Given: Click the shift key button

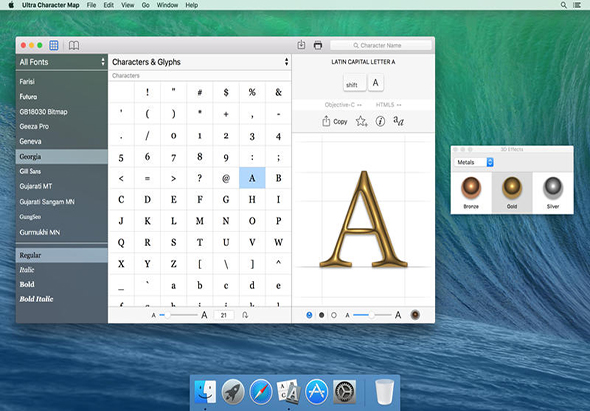Looking at the screenshot, I should pyautogui.click(x=354, y=83).
